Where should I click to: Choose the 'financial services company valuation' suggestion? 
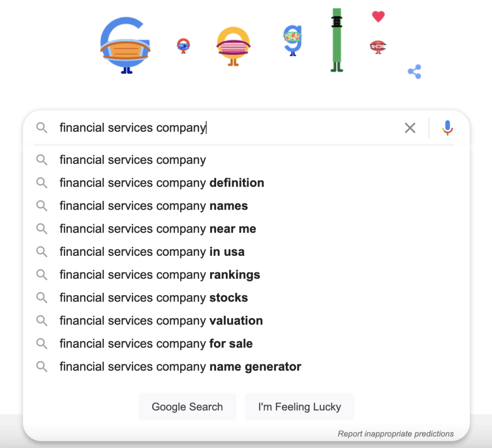coord(161,321)
